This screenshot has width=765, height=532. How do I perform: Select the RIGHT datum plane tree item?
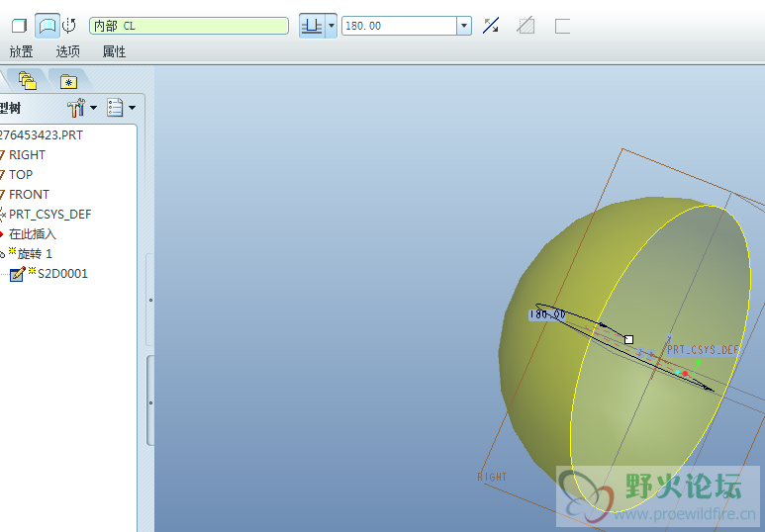tap(27, 155)
